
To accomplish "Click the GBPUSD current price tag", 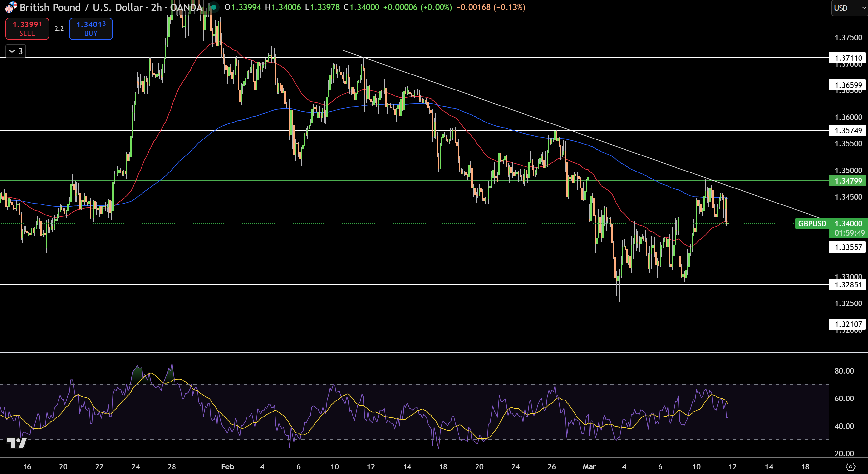I will tap(812, 224).
